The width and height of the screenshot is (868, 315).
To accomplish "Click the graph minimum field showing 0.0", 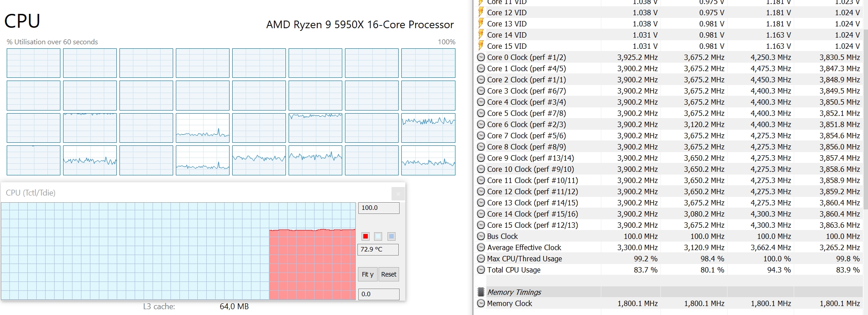I will (x=379, y=294).
